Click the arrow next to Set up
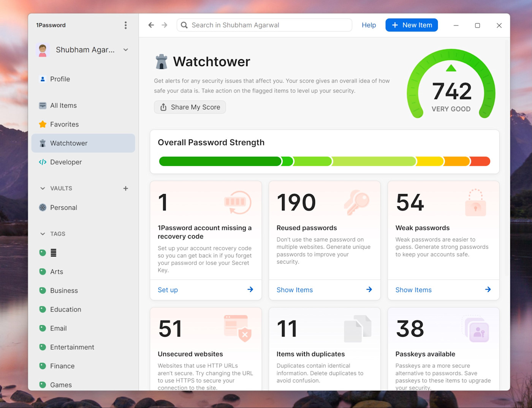The height and width of the screenshot is (408, 532). coord(250,289)
